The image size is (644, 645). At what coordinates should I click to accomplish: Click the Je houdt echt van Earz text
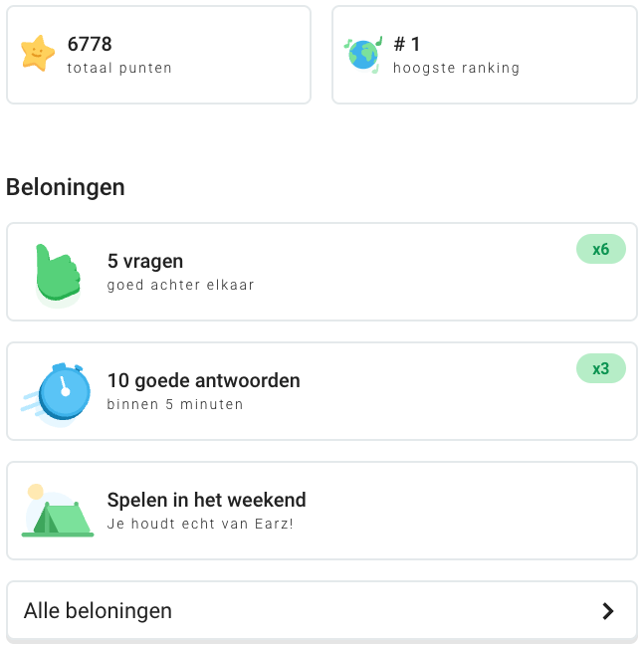point(200,523)
